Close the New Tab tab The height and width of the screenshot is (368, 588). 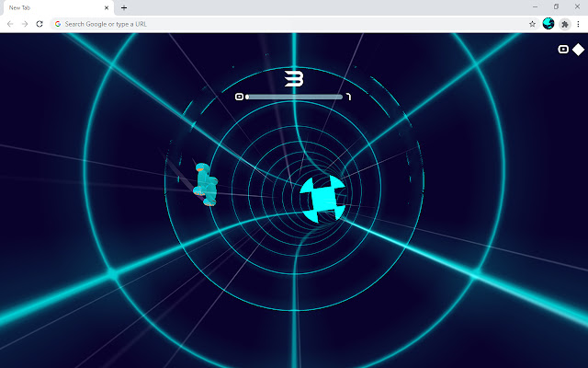[x=107, y=7]
